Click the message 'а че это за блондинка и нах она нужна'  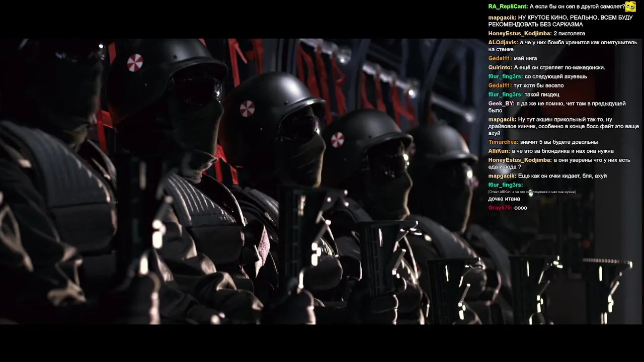562,151
